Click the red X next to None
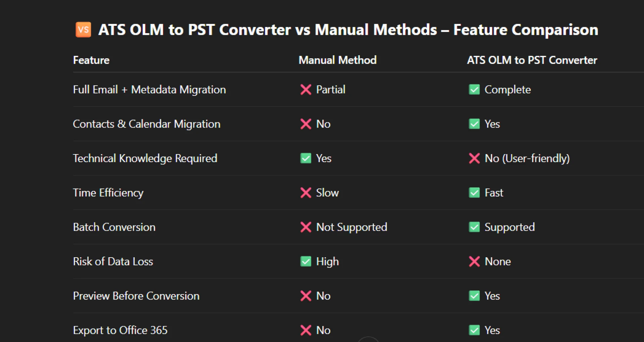 coord(474,261)
